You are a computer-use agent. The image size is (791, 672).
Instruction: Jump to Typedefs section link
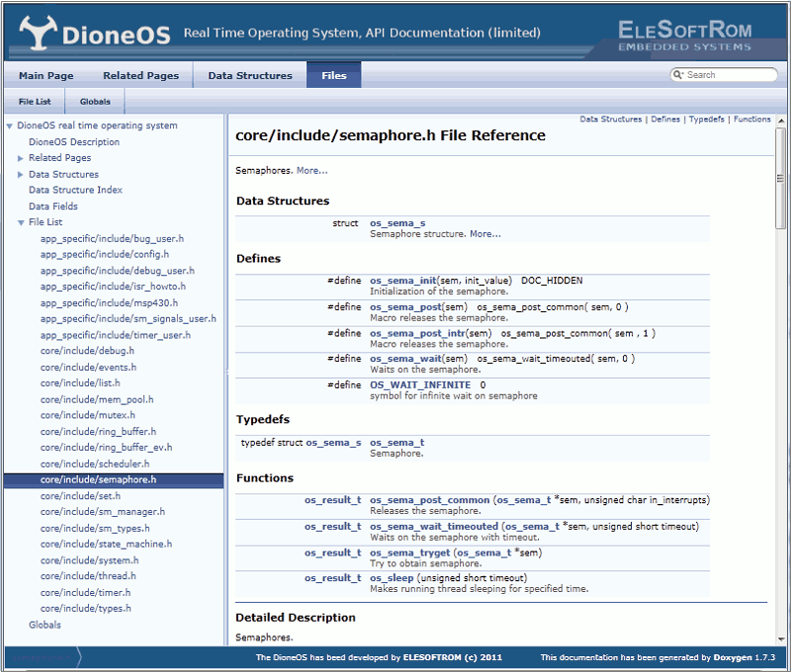click(x=706, y=119)
